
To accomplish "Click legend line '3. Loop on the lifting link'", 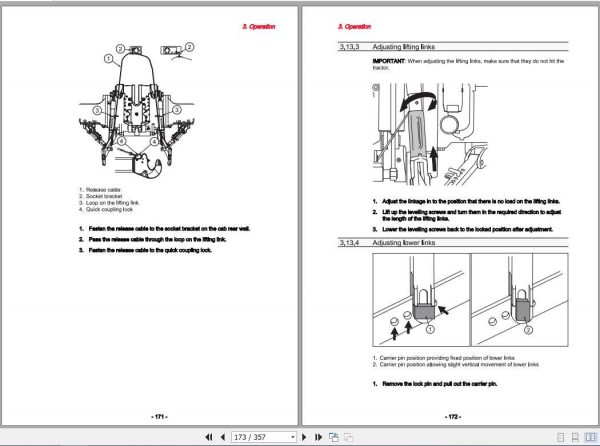I will coord(109,203).
